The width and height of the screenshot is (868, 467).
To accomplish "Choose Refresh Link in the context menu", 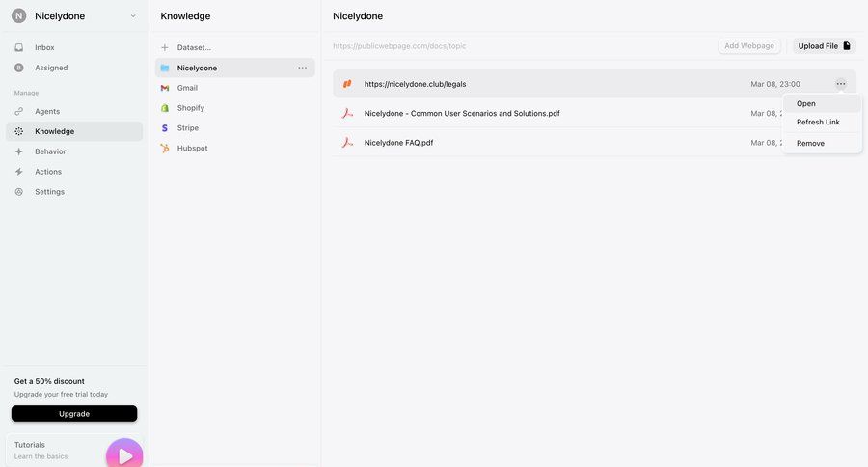I will tap(818, 123).
